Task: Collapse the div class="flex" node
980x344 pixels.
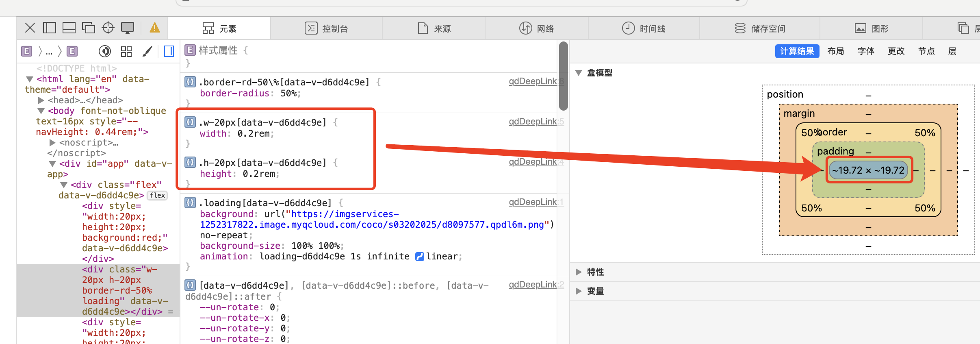Action: 64,185
